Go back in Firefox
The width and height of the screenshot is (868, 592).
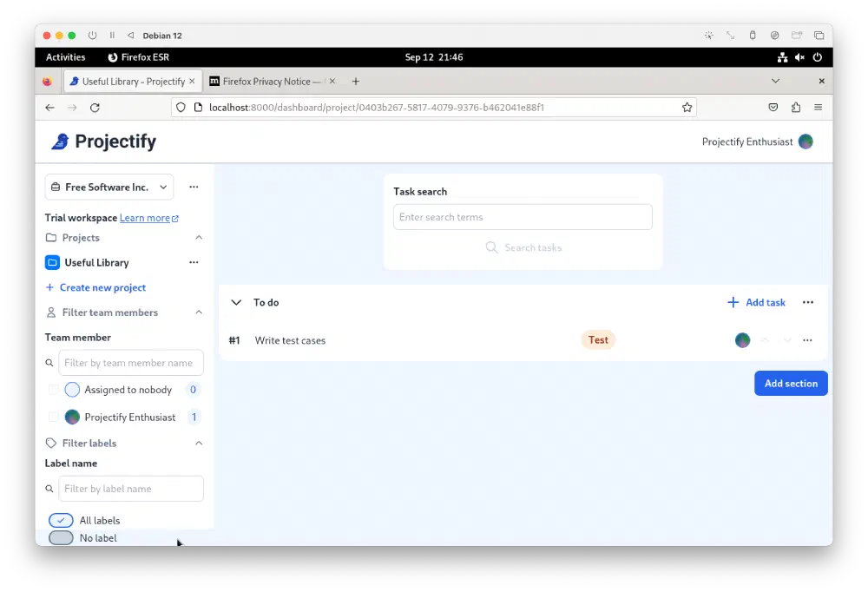[49, 108]
